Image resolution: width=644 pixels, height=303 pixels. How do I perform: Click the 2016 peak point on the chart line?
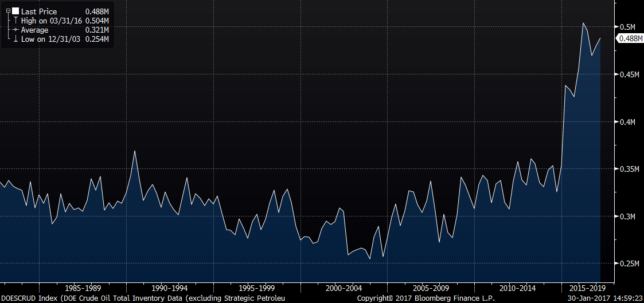tap(583, 23)
